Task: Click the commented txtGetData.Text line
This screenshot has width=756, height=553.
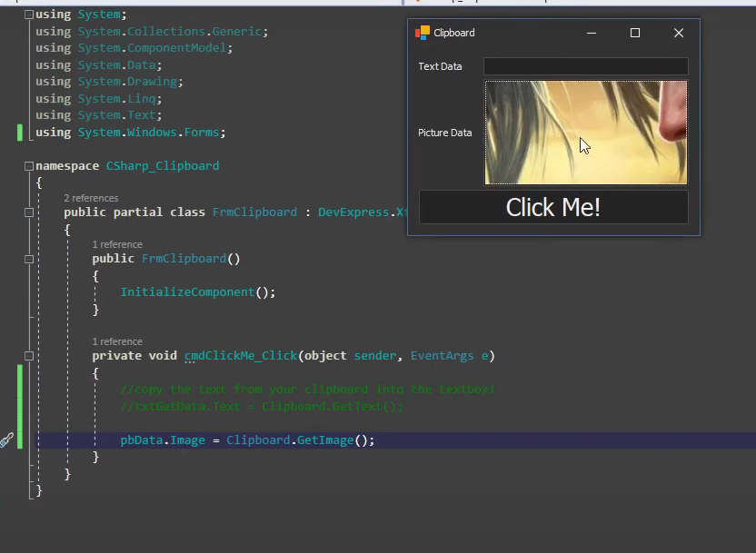Action: click(262, 407)
